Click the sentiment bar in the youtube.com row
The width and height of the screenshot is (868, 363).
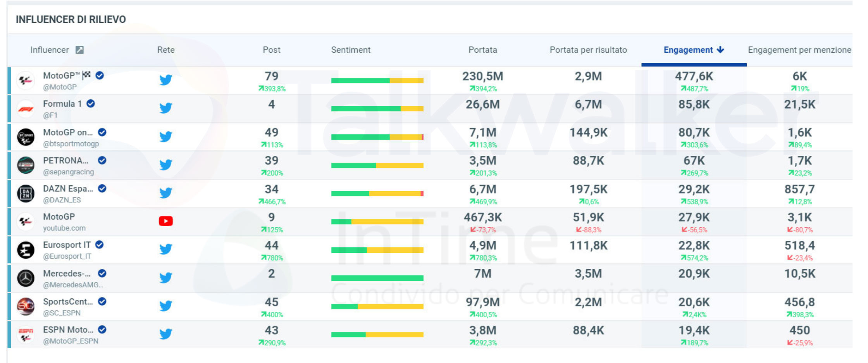click(x=377, y=222)
